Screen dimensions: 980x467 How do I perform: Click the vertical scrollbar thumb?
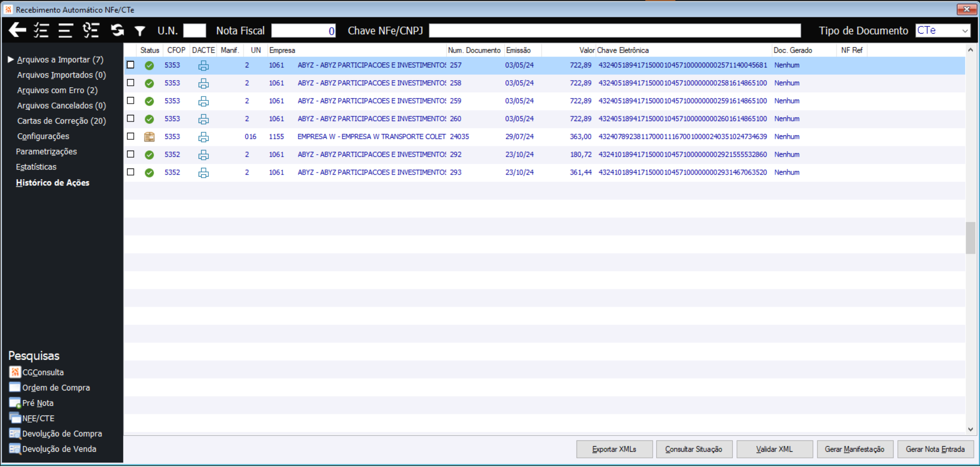point(970,238)
